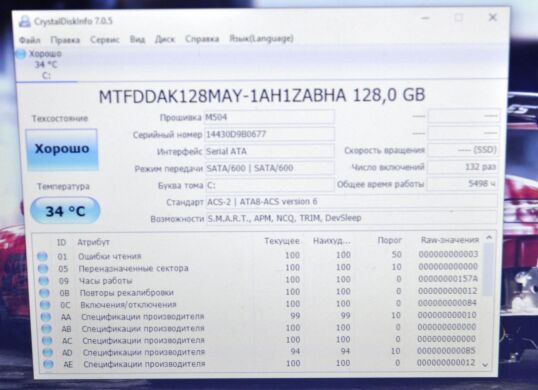Click the Порог column header
This screenshot has height=390, width=538.
click(389, 240)
